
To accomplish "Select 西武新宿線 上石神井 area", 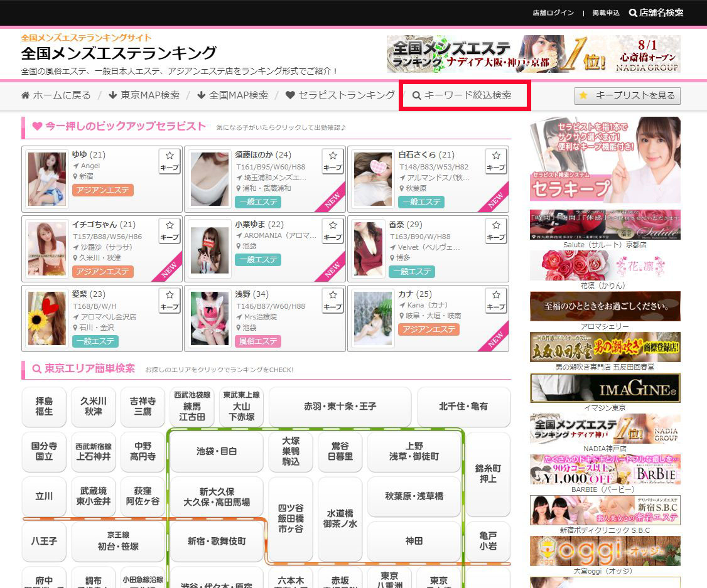I will click(94, 451).
